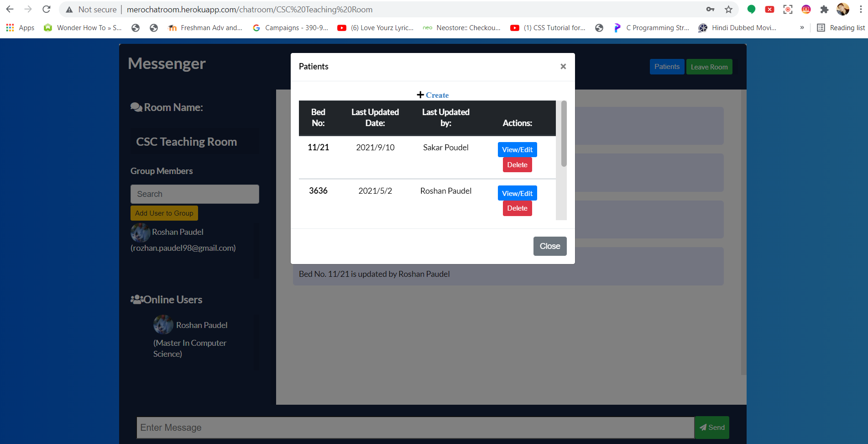
Task: Reload the page in browser
Action: (47, 10)
